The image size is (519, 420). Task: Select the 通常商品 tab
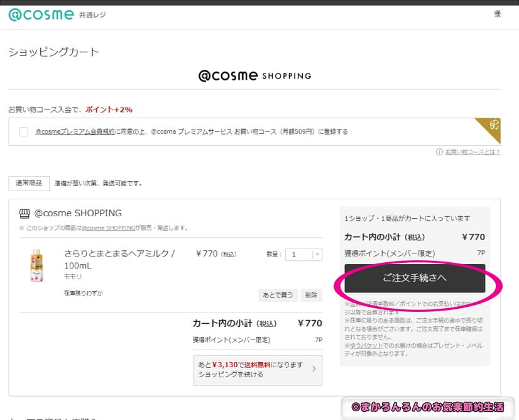coord(29,183)
